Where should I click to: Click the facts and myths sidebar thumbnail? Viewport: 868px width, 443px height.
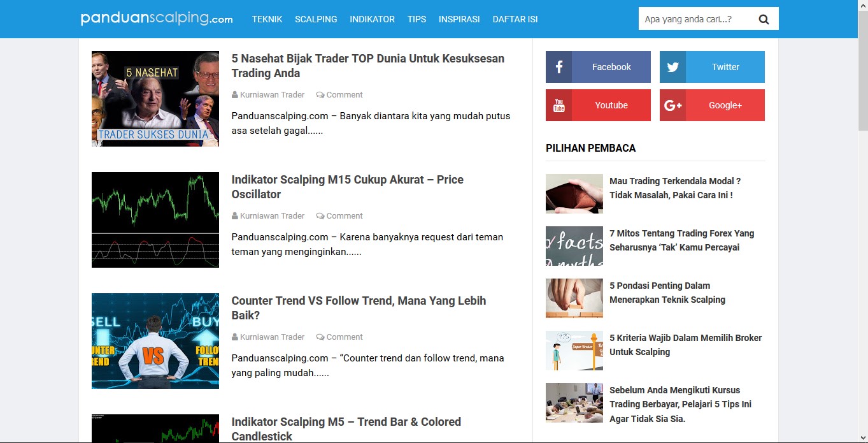574,246
